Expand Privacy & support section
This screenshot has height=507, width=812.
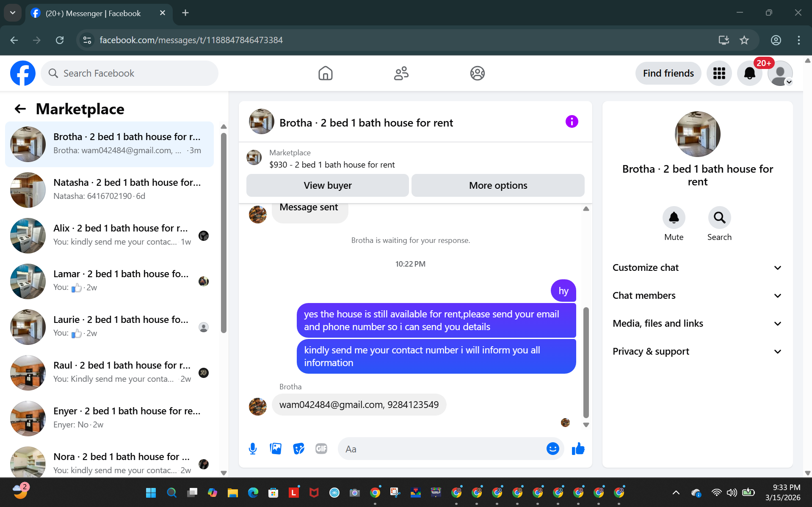click(697, 351)
